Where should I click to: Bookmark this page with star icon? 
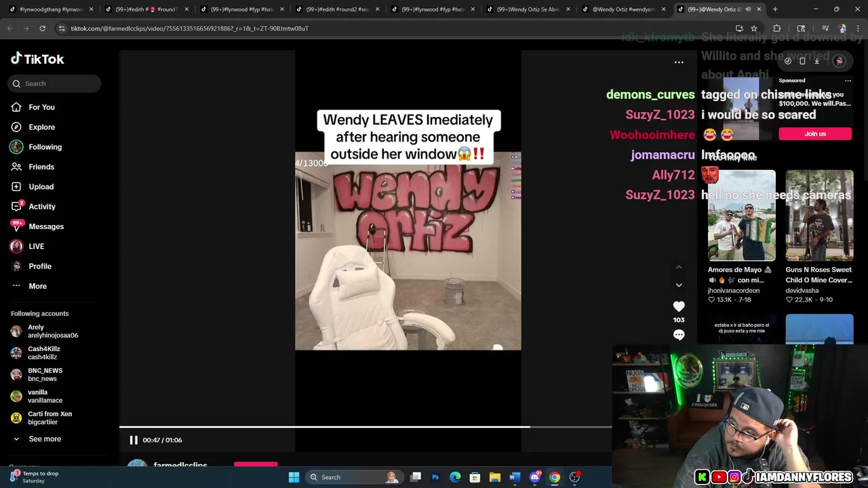754,28
